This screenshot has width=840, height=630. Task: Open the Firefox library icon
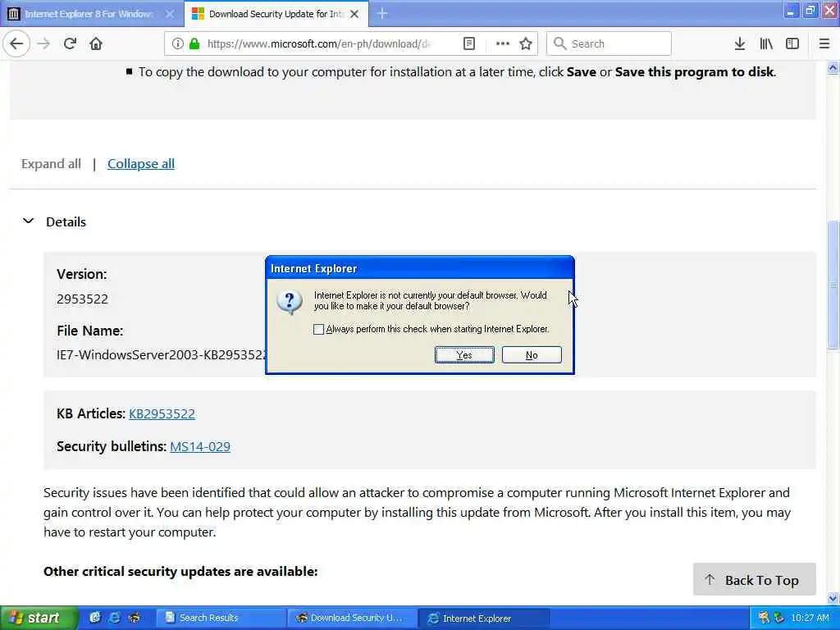click(x=766, y=43)
